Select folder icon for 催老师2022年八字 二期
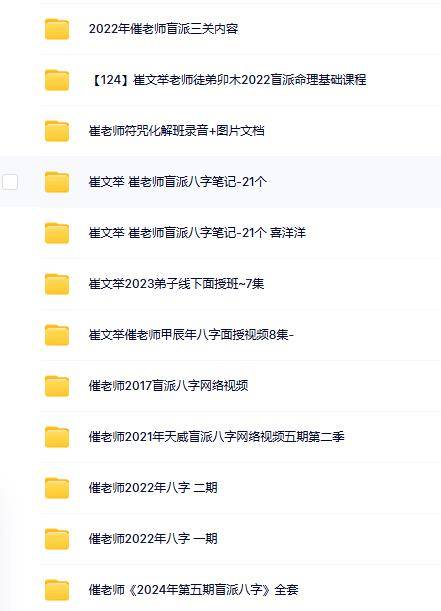 coord(57,488)
